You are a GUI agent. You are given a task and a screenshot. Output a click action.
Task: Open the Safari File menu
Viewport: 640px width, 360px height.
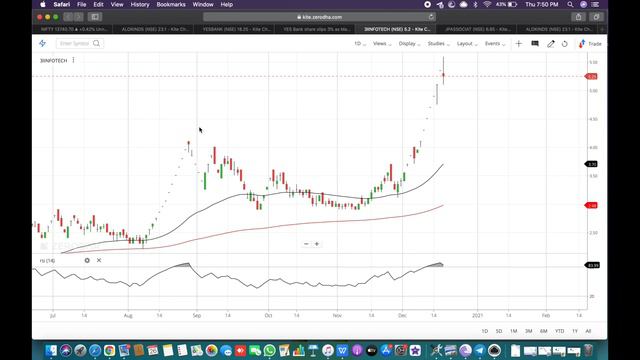[82, 4]
